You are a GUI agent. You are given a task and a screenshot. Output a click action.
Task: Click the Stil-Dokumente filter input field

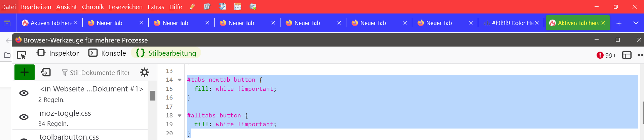(x=99, y=73)
